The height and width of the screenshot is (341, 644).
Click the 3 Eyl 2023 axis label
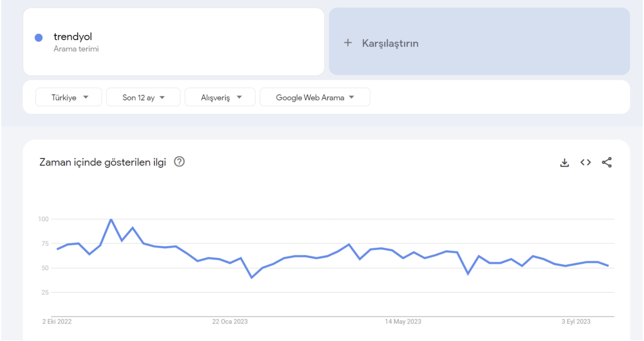point(576,322)
